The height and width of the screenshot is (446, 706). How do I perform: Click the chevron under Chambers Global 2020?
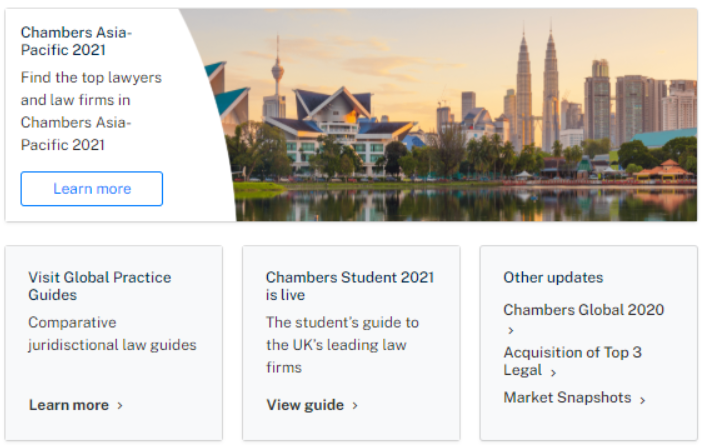[x=510, y=330]
